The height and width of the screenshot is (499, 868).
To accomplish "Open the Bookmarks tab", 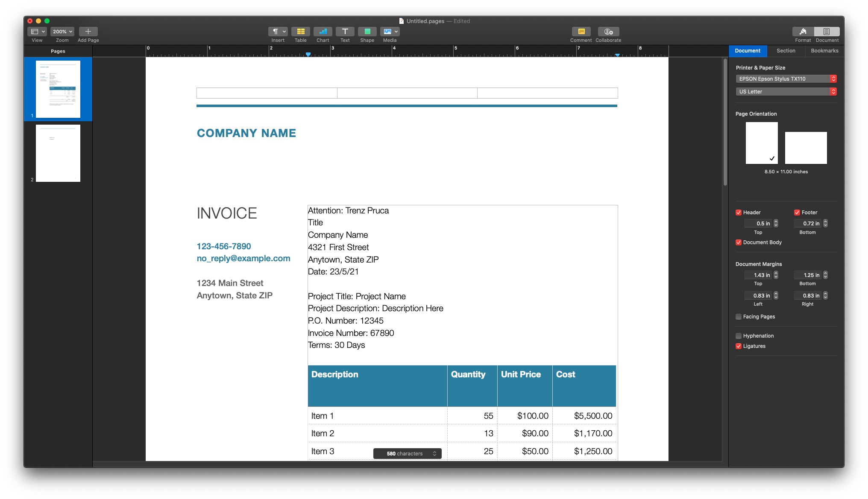I will (x=824, y=51).
